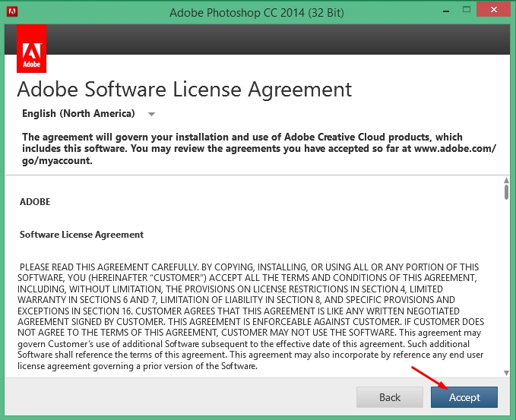
Task: Click the 'ADOBE' text in license
Action: pos(35,201)
